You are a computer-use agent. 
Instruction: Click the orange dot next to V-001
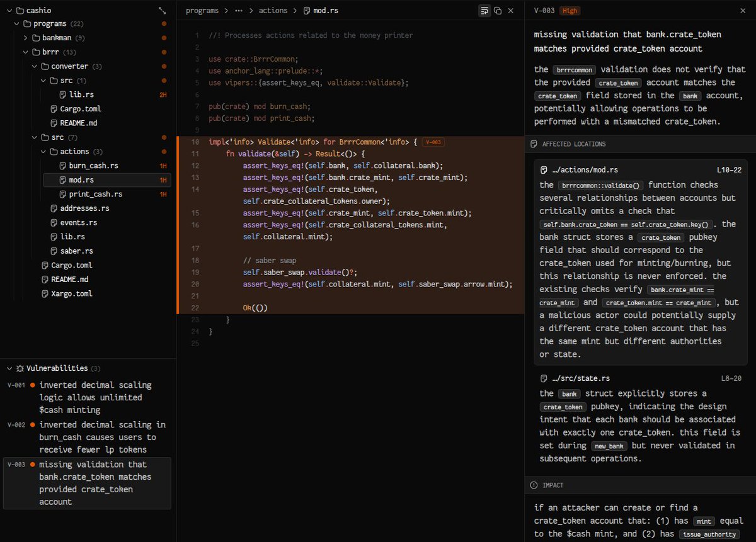click(33, 385)
